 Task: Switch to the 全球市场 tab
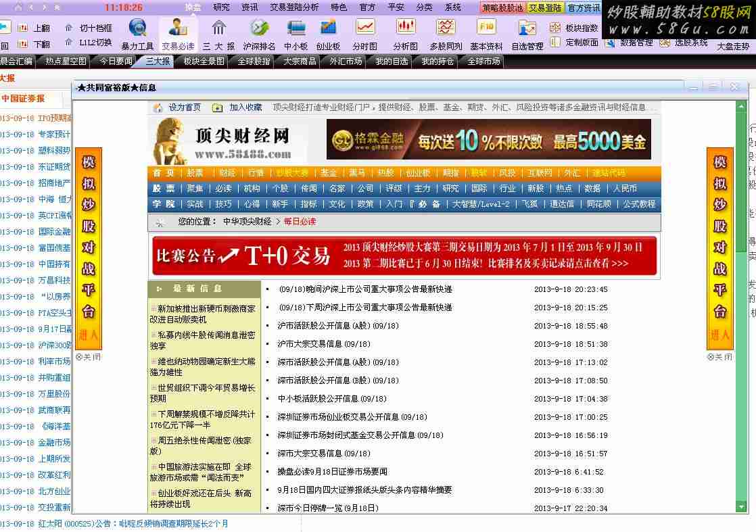click(x=483, y=62)
